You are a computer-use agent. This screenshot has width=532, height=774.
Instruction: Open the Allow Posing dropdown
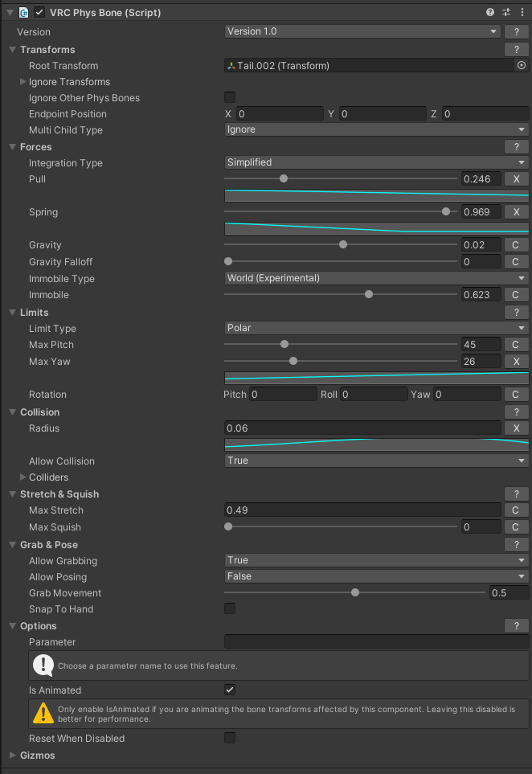[376, 576]
